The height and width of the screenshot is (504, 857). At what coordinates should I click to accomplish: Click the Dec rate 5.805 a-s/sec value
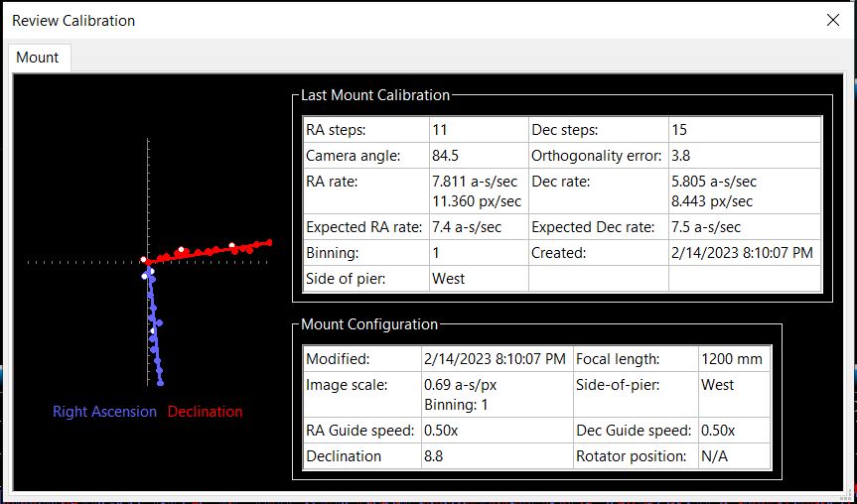[x=714, y=182]
